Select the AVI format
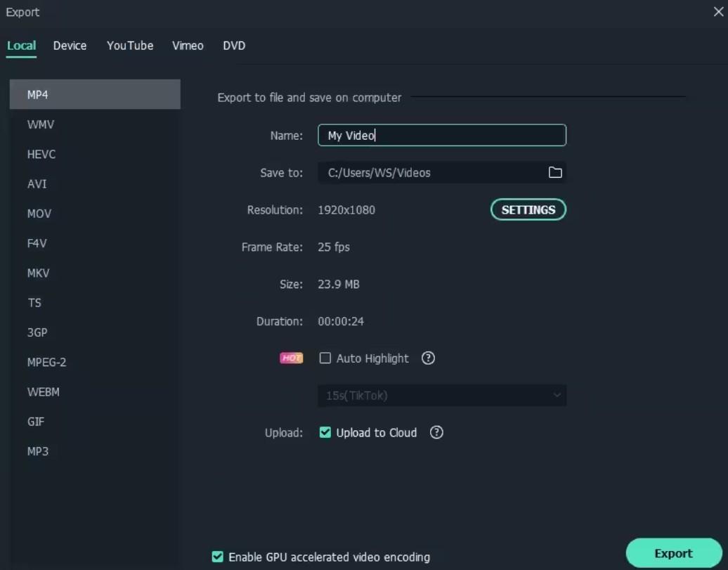 pyautogui.click(x=95, y=183)
